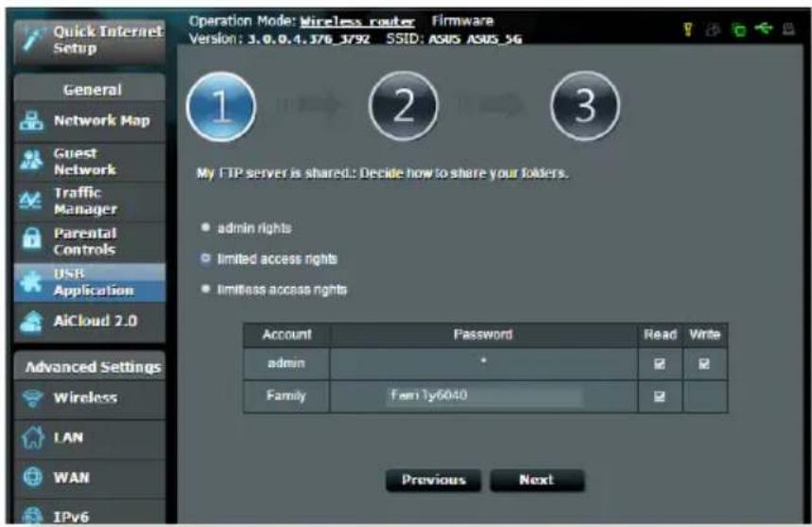Viewport: 812px width, 527px height.
Task: Click the Traffic Manager graph icon
Action: (x=30, y=201)
